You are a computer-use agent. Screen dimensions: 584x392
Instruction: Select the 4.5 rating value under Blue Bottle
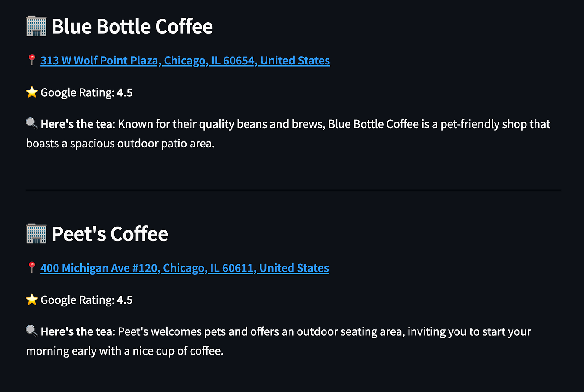point(125,92)
